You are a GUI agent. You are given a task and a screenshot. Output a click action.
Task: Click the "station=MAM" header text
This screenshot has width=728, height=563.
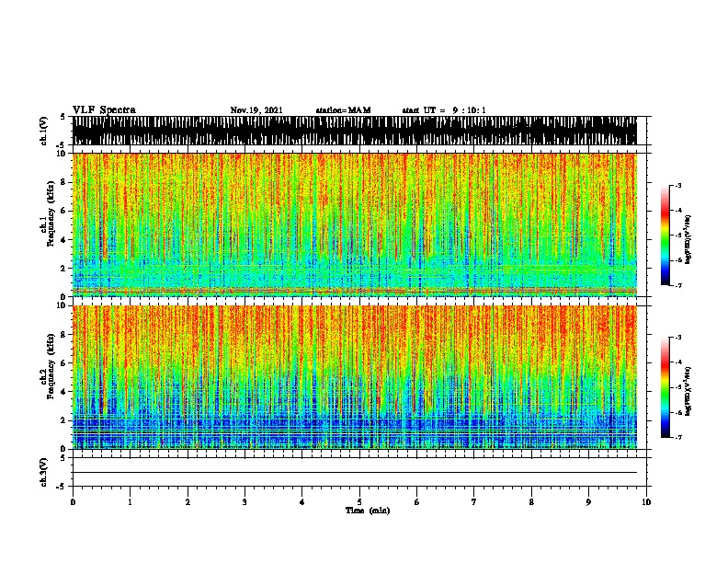click(x=344, y=110)
